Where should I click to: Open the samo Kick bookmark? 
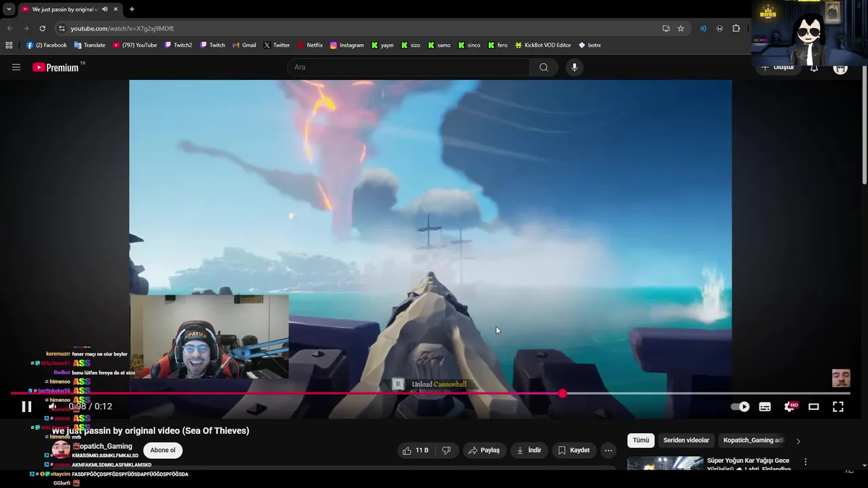[x=439, y=45]
